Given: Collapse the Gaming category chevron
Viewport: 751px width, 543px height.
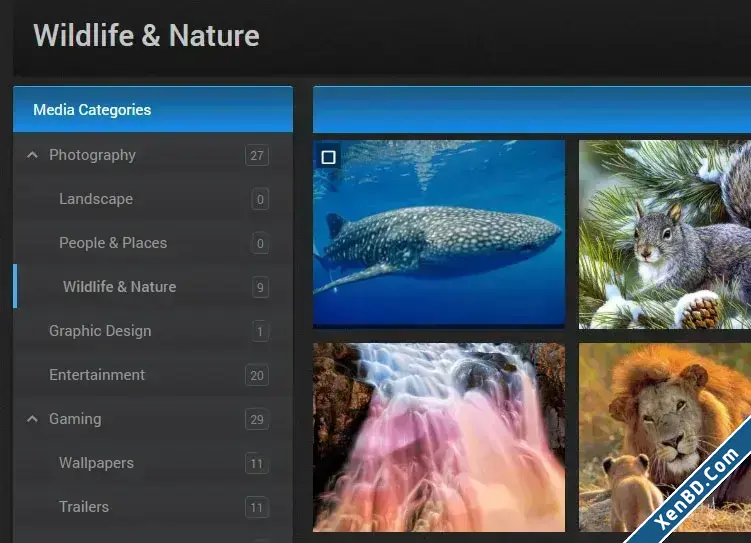Looking at the screenshot, I should (x=32, y=419).
